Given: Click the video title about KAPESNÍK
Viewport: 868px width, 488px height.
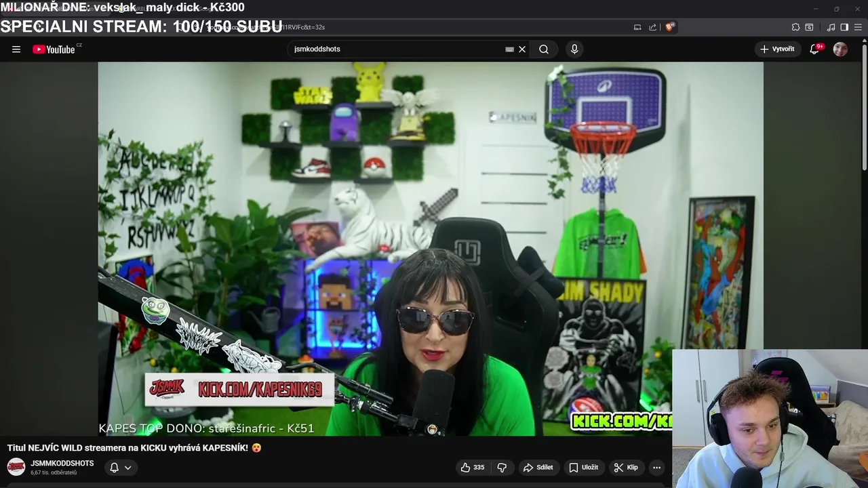Looking at the screenshot, I should [x=134, y=448].
